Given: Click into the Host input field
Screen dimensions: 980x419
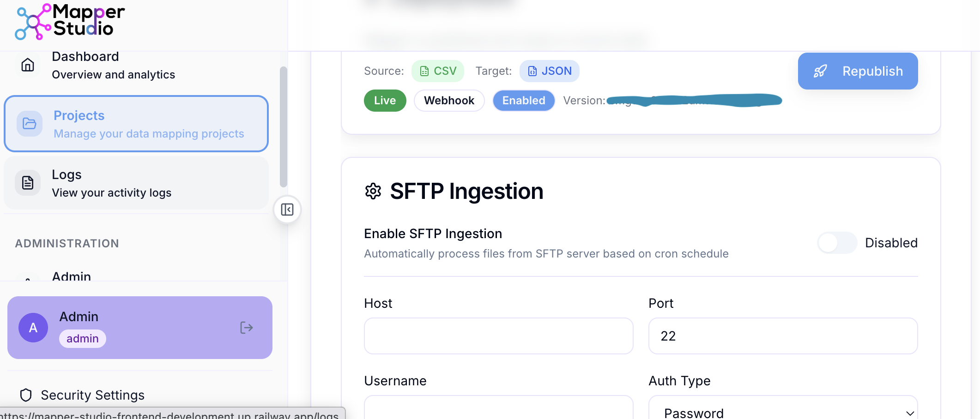Looking at the screenshot, I should (498, 336).
